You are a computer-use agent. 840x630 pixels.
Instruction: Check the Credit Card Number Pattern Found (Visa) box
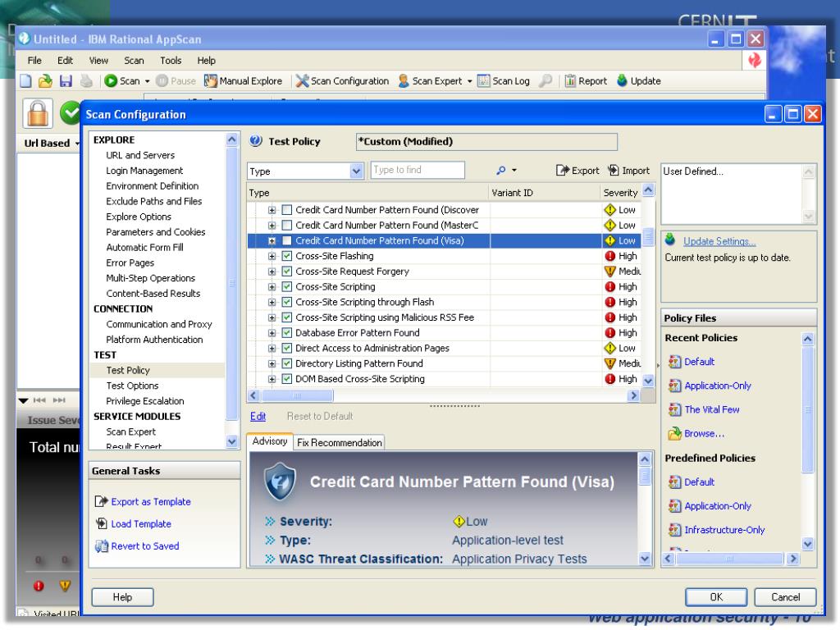[x=287, y=240]
